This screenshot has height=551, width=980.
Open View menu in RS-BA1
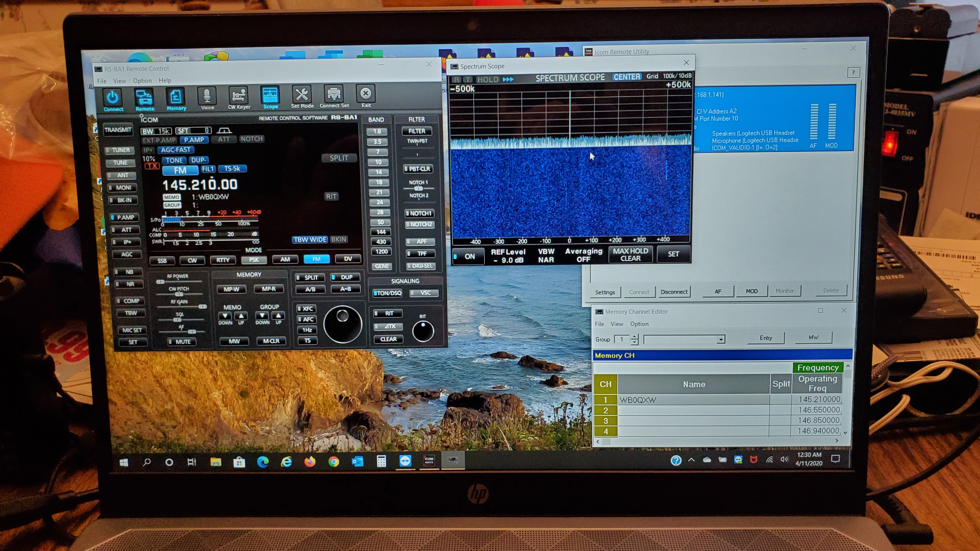coord(119,81)
